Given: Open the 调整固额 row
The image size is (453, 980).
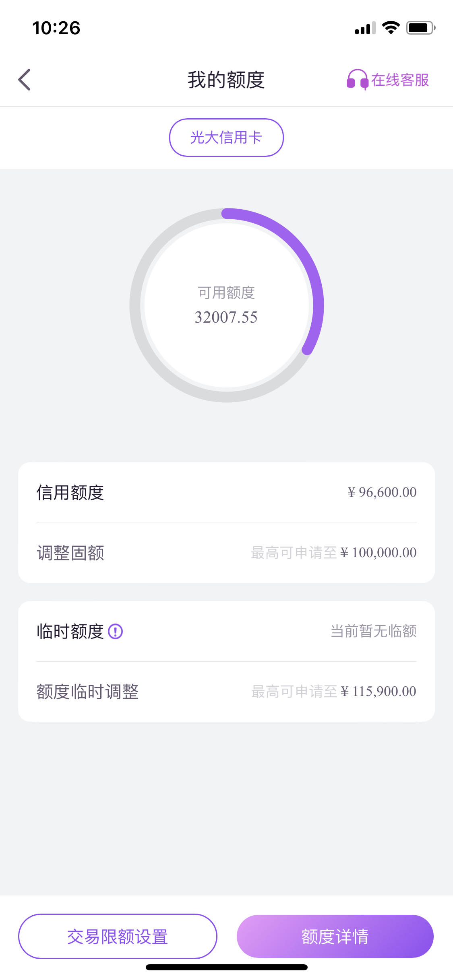Looking at the screenshot, I should pyautogui.click(x=226, y=553).
